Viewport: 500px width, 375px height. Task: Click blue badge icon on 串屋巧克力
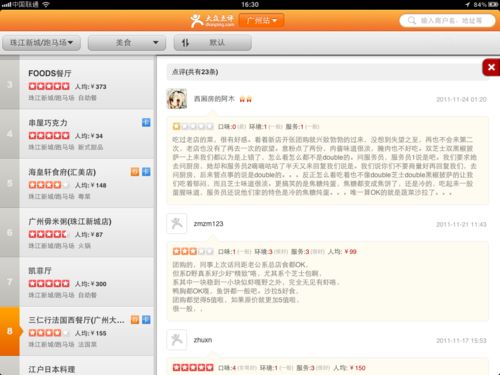coord(146,122)
